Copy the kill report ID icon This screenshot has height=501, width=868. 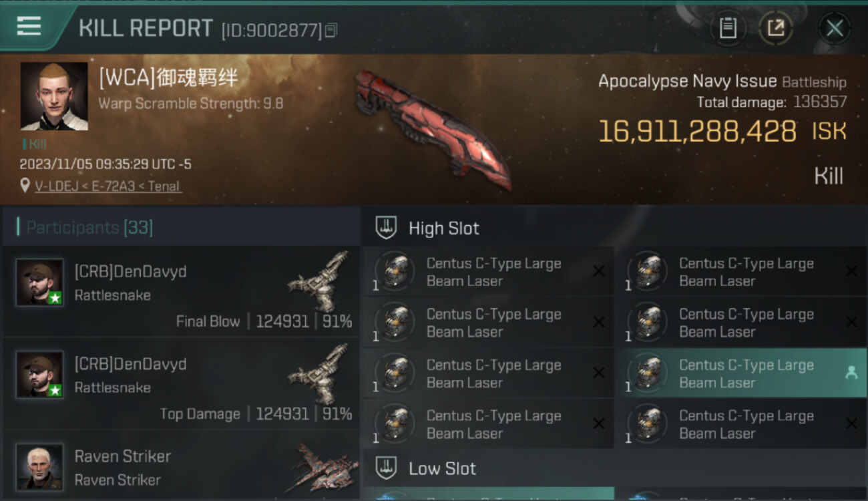(332, 30)
